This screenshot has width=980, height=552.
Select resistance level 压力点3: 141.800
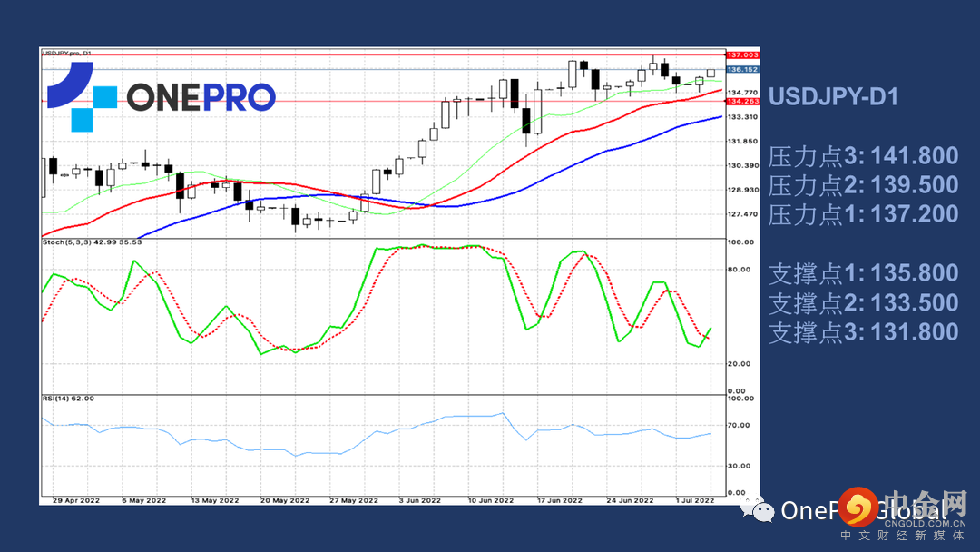(863, 156)
